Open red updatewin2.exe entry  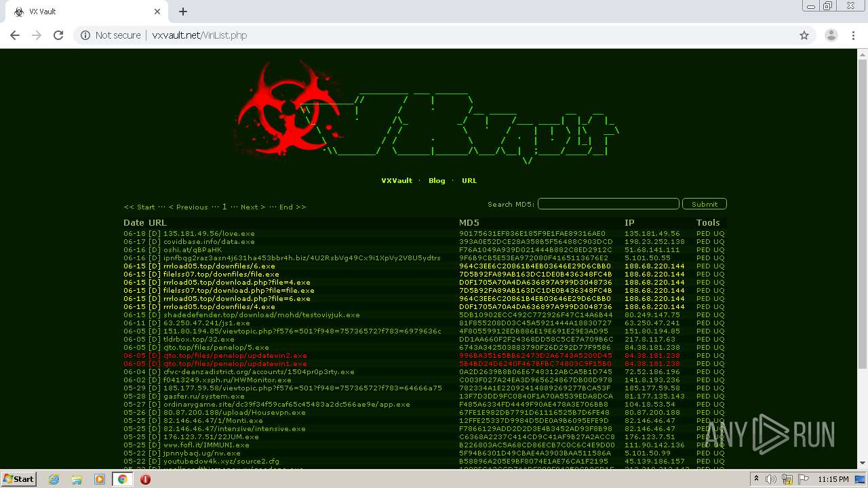(235, 355)
